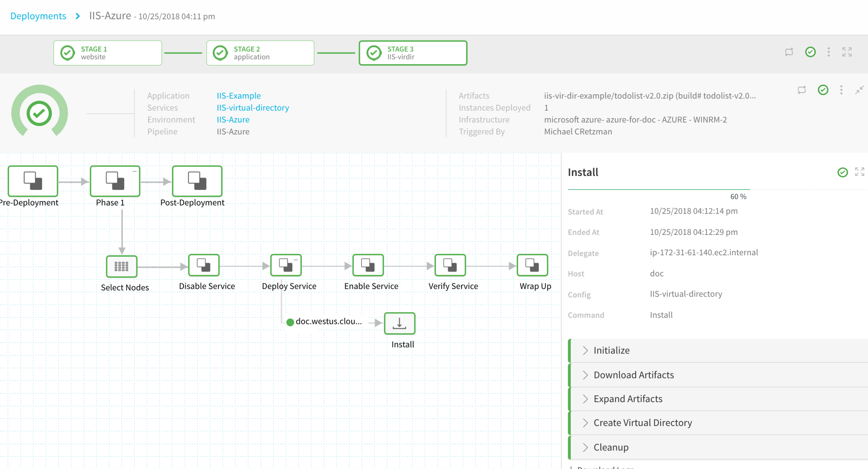
Task: Select Stage 1 website
Action: click(108, 53)
